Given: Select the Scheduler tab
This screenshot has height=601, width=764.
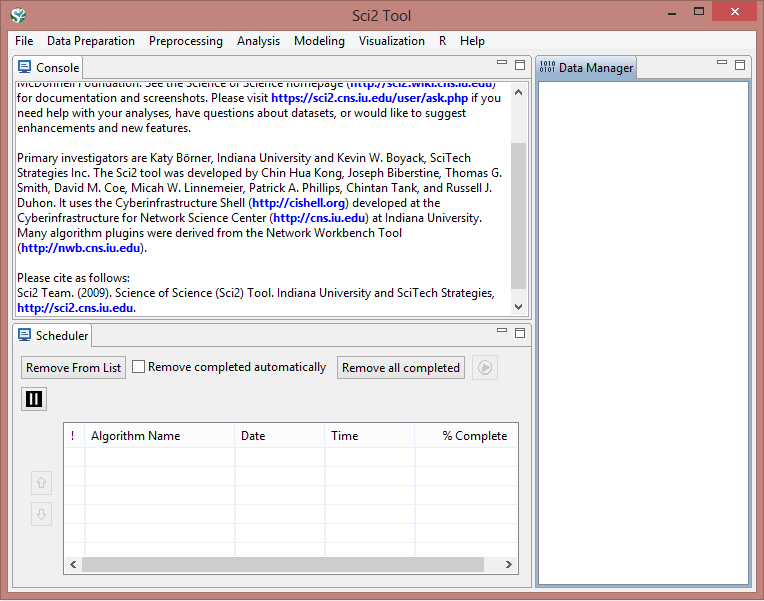Looking at the screenshot, I should 53,335.
